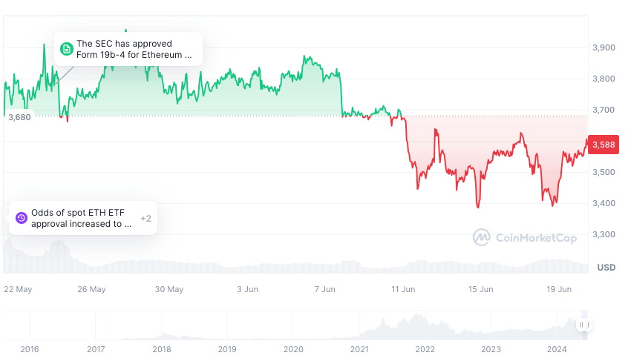Viewport: 628px width, 364px height.
Task: Click the 3,900 price axis label
Action: (605, 47)
